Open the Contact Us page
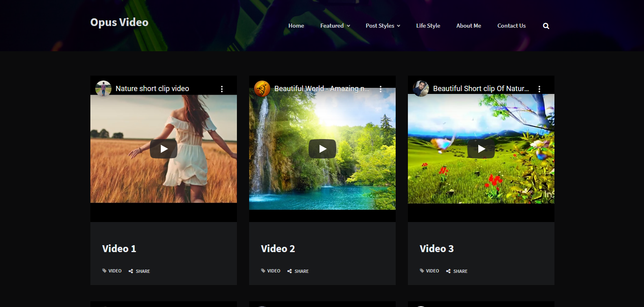Screen dimensions: 644x307 click(x=512, y=26)
